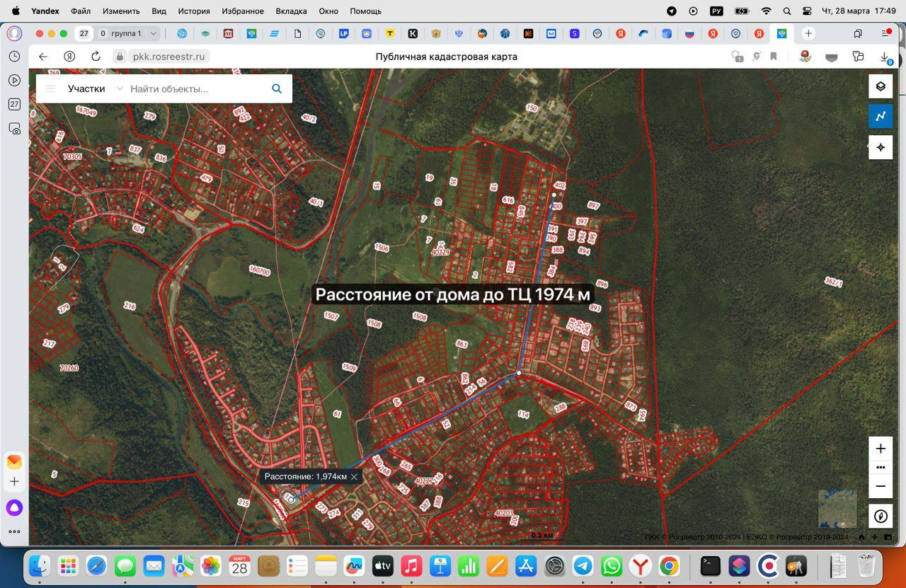Open the Избранное menu

(x=242, y=11)
